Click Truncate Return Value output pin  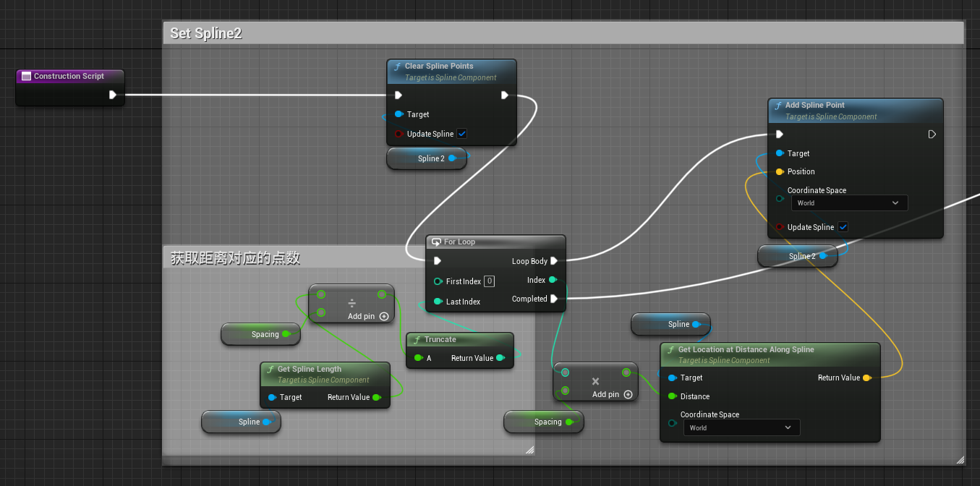click(x=500, y=358)
